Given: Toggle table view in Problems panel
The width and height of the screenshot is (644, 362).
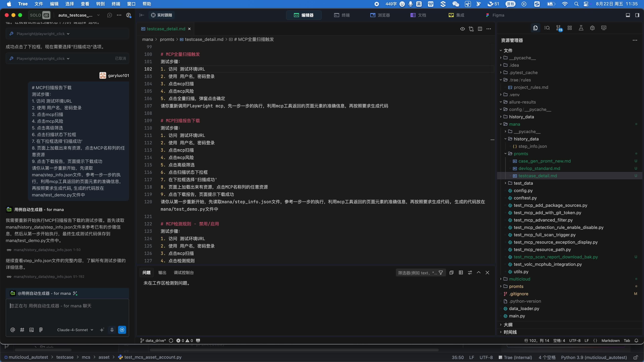Looking at the screenshot, I should pyautogui.click(x=461, y=273).
